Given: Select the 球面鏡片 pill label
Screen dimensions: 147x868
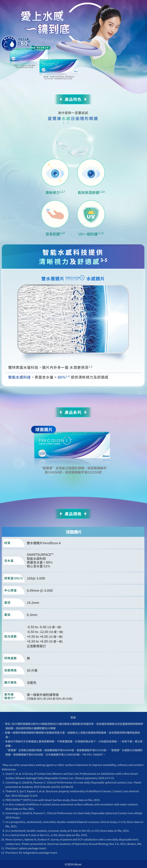Looking at the screenshot, I should (44, 430).
